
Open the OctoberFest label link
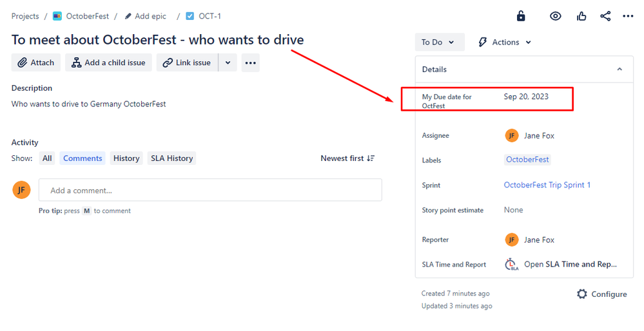pyautogui.click(x=527, y=160)
